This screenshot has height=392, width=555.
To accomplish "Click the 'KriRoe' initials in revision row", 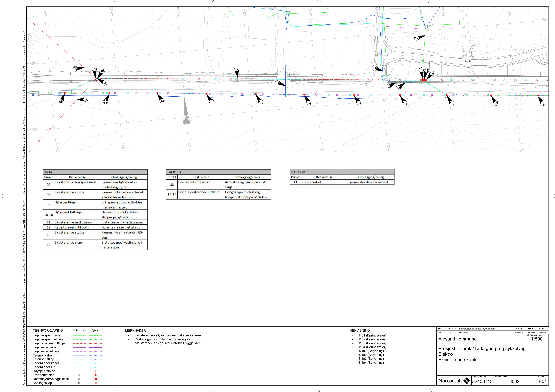I will coord(543,329).
